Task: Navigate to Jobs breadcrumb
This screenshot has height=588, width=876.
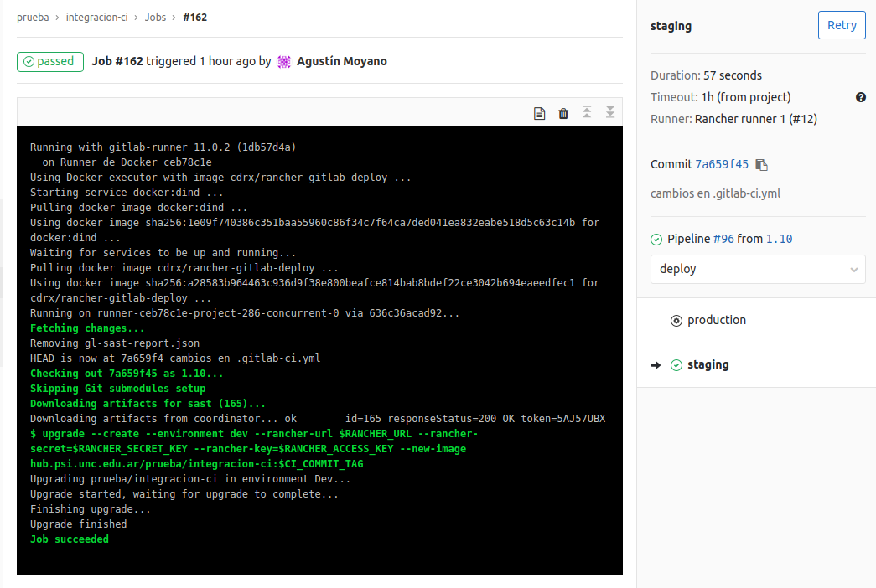Action: tap(155, 18)
